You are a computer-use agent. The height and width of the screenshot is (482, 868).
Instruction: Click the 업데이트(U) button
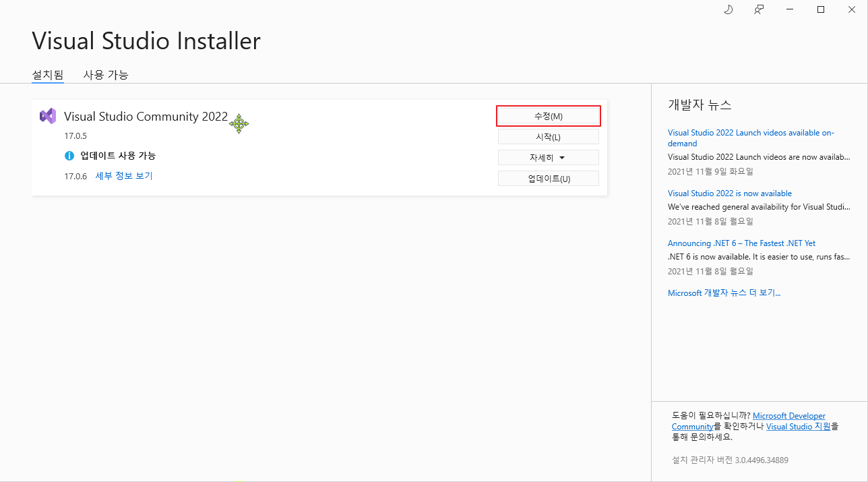click(549, 179)
